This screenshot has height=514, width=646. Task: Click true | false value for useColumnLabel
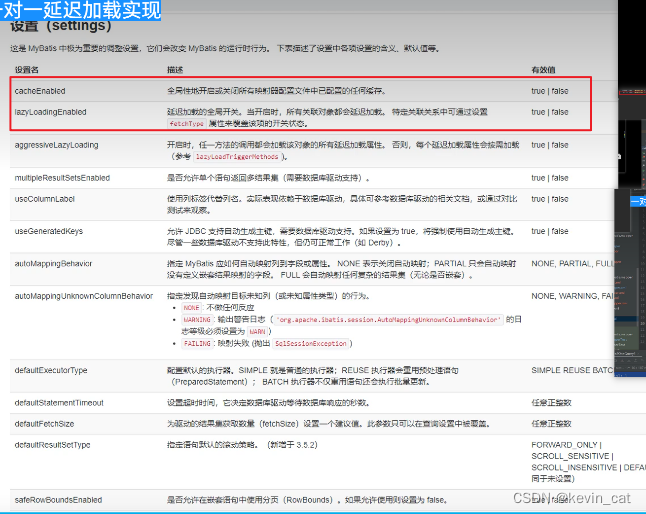[x=550, y=199]
